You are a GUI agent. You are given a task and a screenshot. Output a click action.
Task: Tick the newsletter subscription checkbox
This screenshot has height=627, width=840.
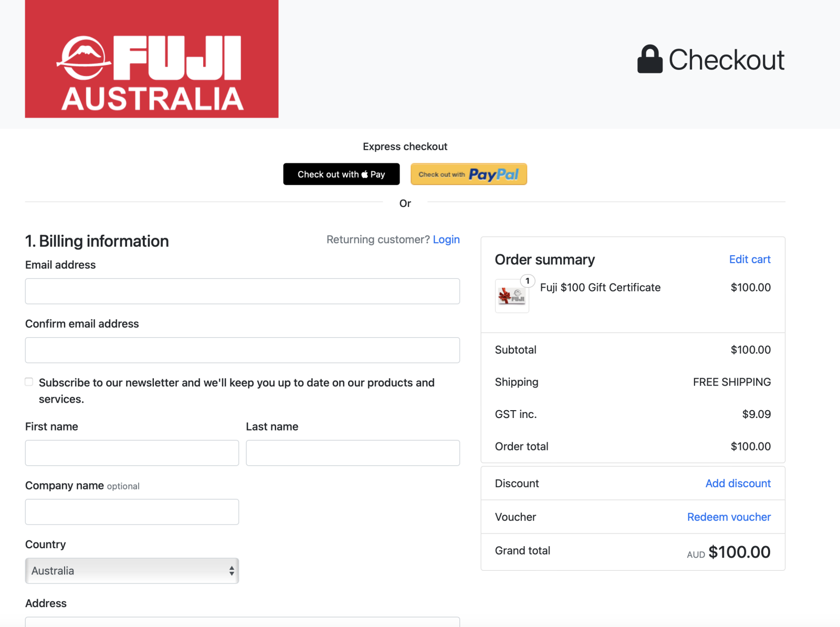coord(29,382)
